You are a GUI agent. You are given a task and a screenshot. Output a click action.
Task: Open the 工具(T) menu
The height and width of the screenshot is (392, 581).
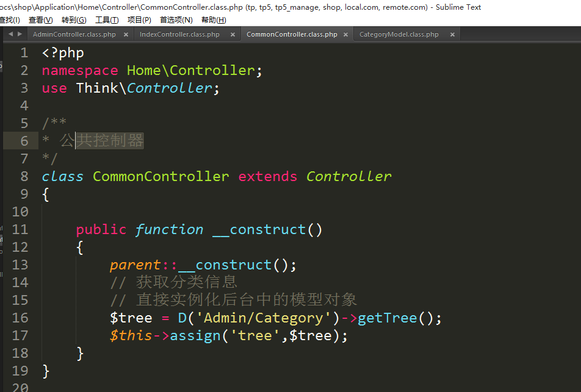click(x=107, y=20)
